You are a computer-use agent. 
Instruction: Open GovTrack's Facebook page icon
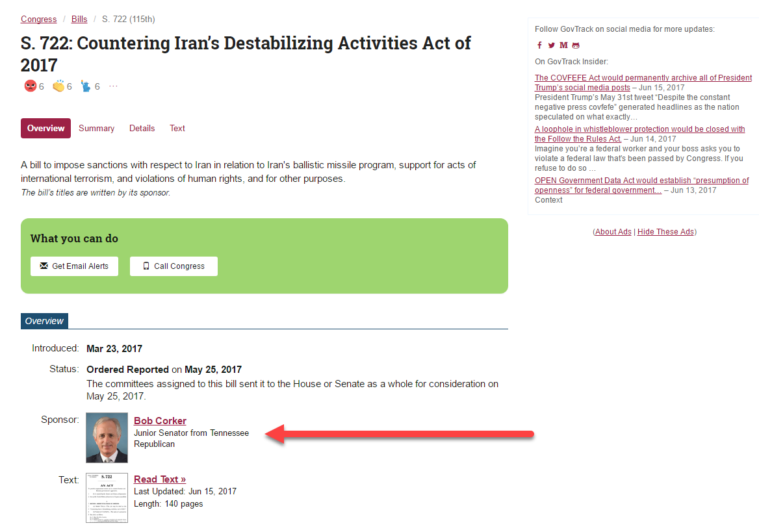[x=539, y=45]
